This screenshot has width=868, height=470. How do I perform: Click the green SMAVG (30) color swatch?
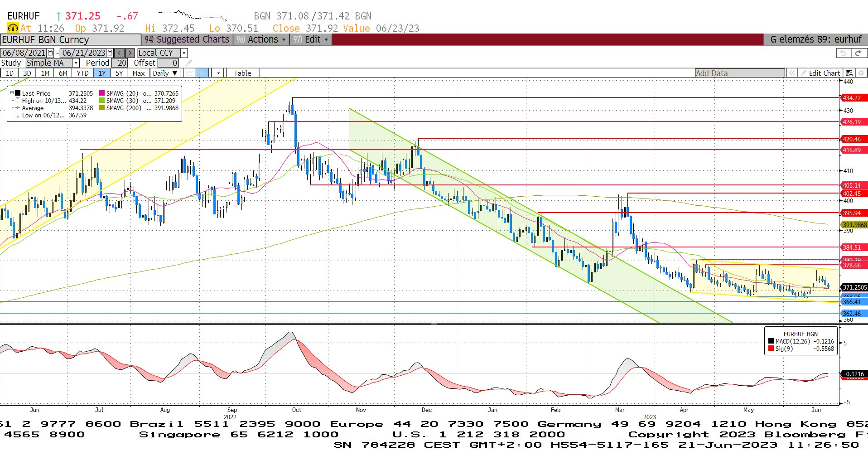point(102,101)
